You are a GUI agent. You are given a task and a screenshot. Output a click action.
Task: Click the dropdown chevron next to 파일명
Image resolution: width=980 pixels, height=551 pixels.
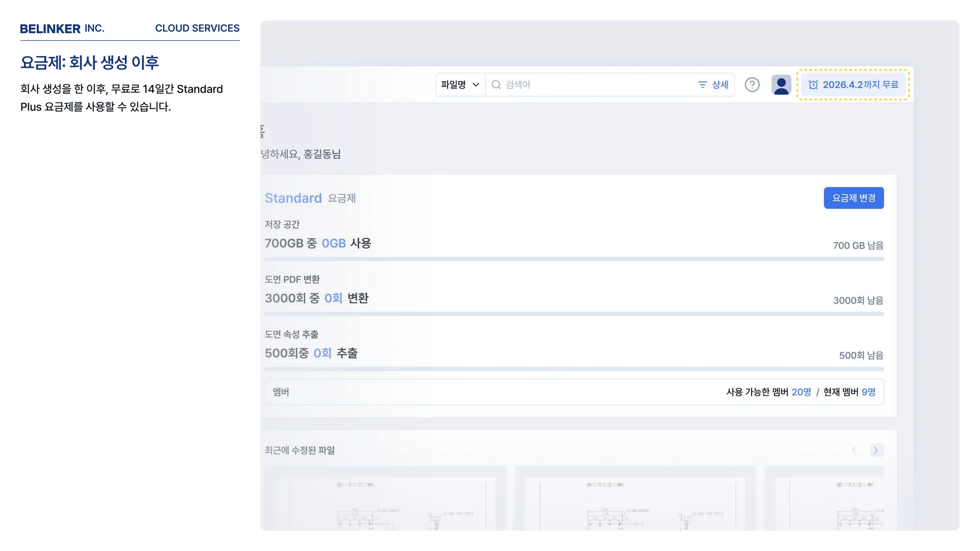tap(476, 85)
